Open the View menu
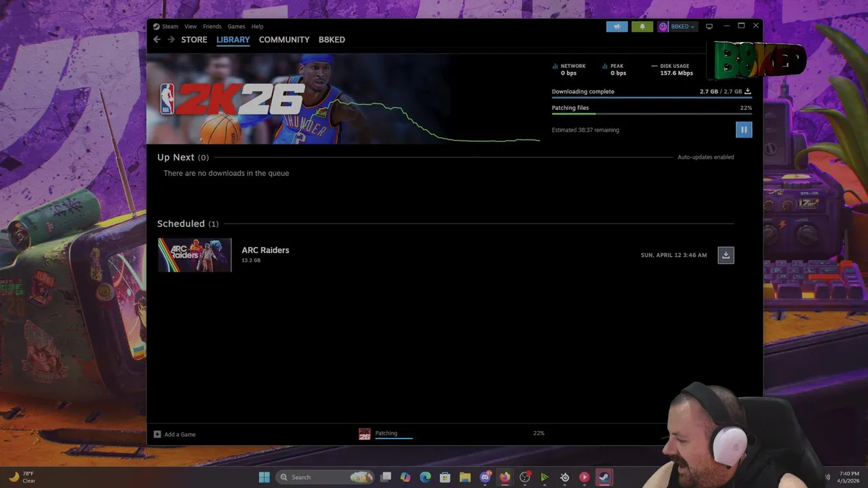The width and height of the screenshot is (868, 488). (x=191, y=26)
